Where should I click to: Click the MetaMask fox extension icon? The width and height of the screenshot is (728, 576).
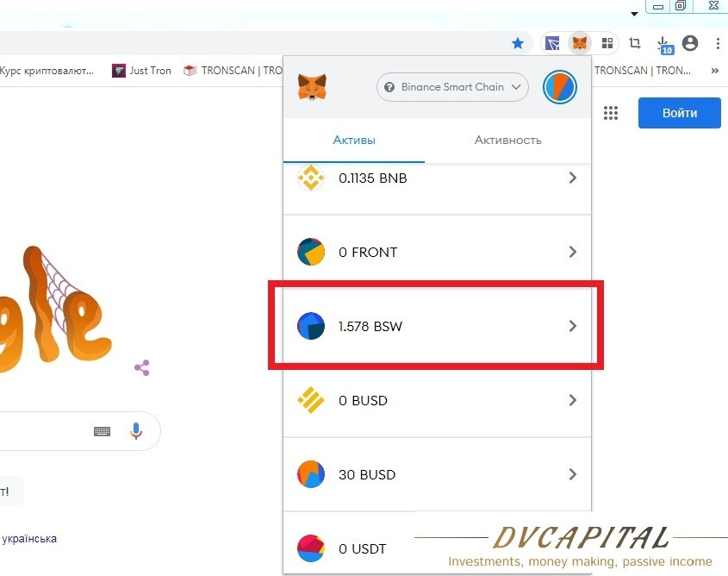pyautogui.click(x=580, y=43)
